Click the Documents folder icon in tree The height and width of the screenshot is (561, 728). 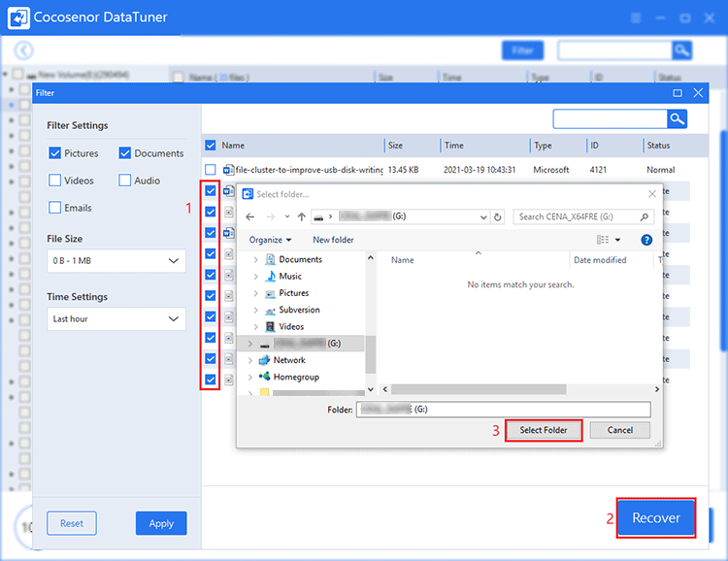click(270, 259)
